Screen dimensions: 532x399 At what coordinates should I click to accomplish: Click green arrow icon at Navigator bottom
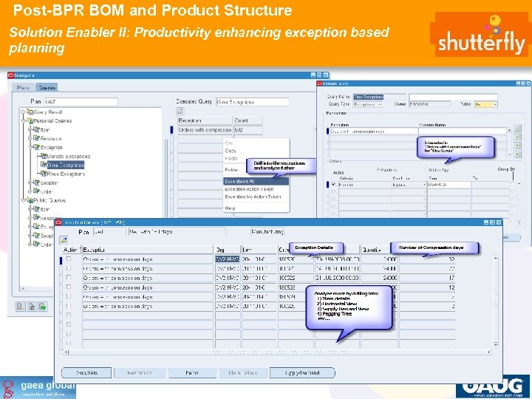[x=43, y=307]
